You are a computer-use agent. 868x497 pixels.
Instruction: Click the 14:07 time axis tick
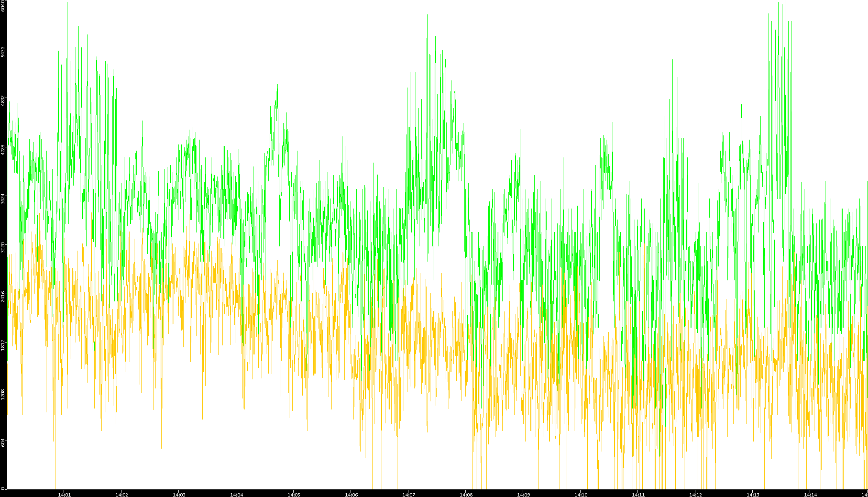click(408, 494)
